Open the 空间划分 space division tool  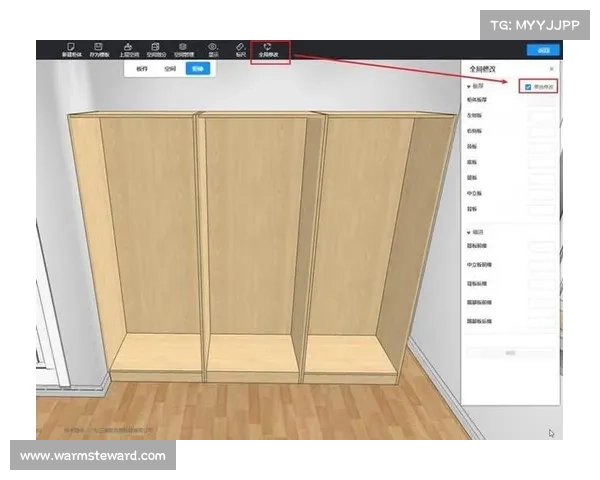[155, 48]
